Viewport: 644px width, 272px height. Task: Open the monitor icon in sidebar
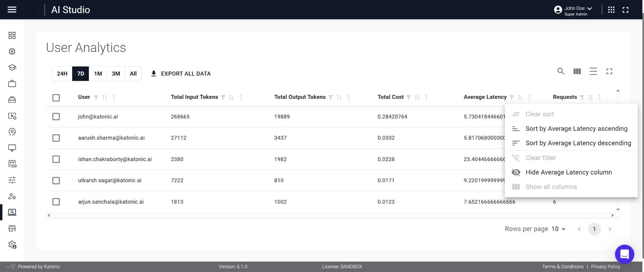click(12, 148)
